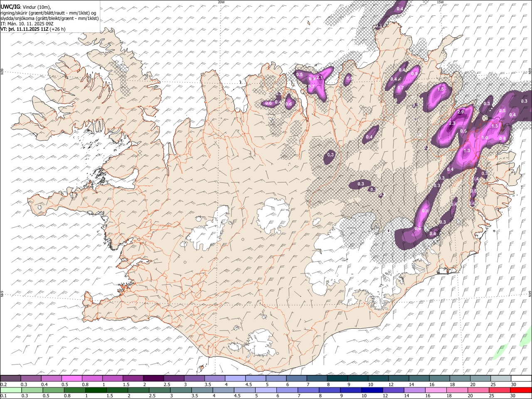The height and width of the screenshot is (399, 532).
Task: Click the pale grey upper swatch between 25 and 30
Action: coord(501,378)
